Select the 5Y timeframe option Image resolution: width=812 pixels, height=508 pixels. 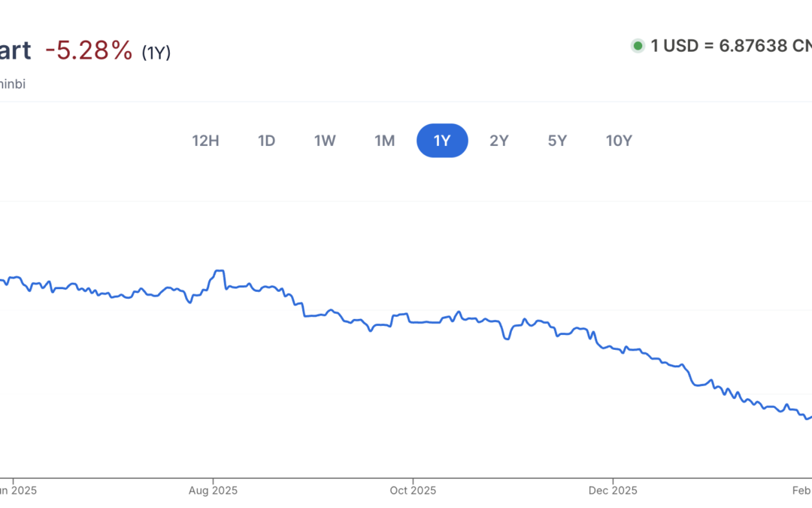click(557, 140)
